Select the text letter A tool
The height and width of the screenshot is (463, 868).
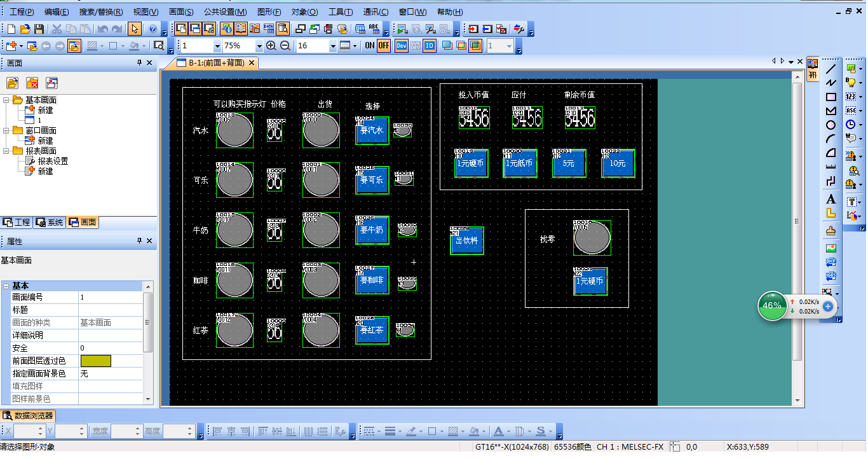[831, 199]
